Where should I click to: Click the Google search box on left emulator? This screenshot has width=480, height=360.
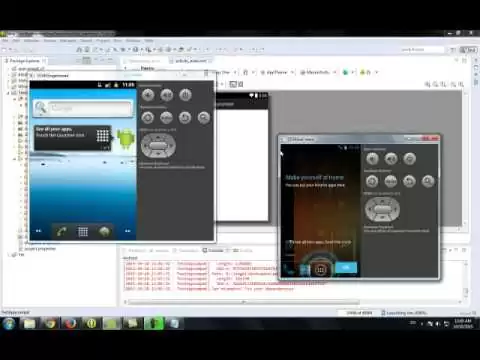[83, 108]
